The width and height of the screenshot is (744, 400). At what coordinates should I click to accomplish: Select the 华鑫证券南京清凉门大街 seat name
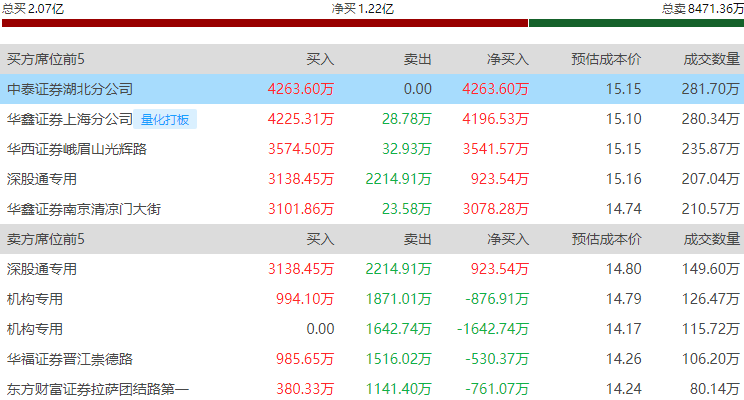(84, 209)
